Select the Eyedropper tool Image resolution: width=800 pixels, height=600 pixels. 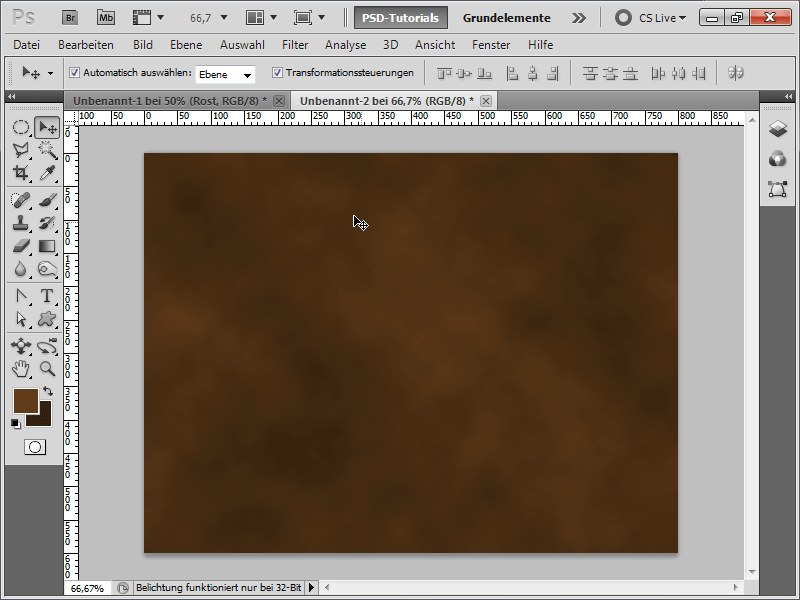(x=47, y=173)
